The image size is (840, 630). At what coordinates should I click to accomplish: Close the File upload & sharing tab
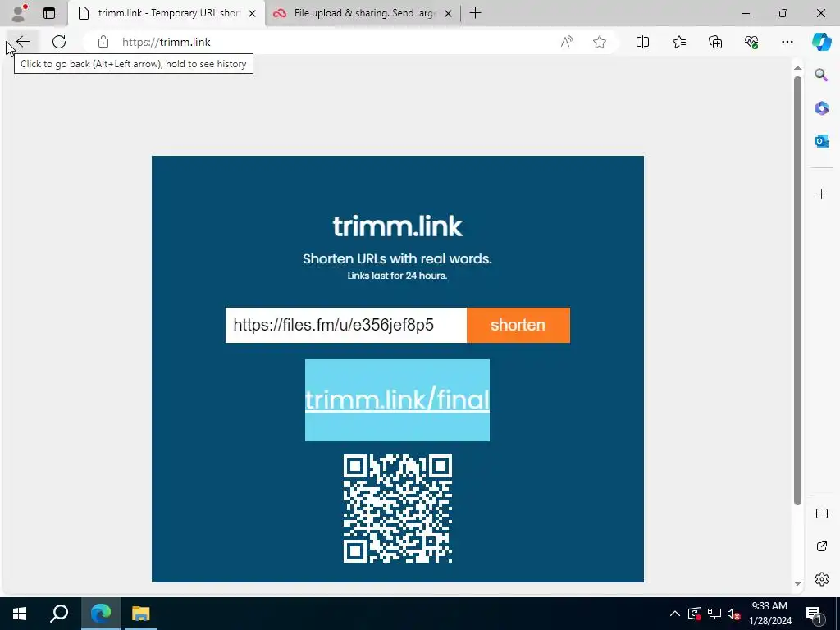point(449,13)
